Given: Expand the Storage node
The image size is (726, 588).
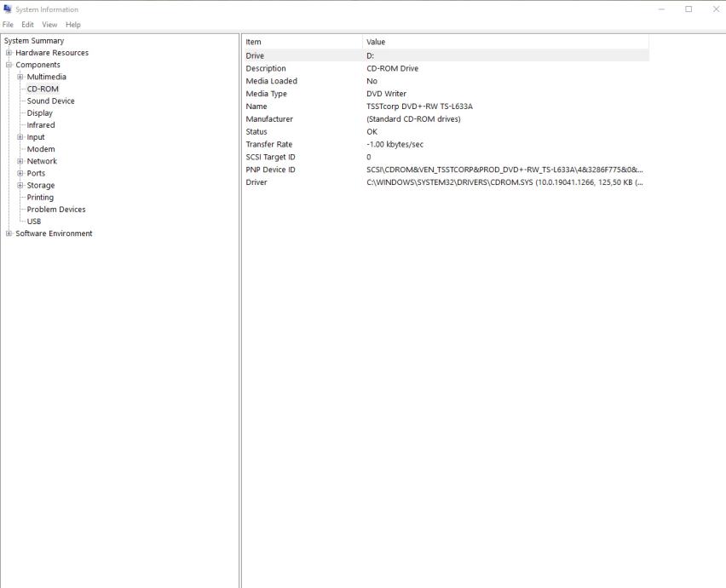Looking at the screenshot, I should 20,185.
